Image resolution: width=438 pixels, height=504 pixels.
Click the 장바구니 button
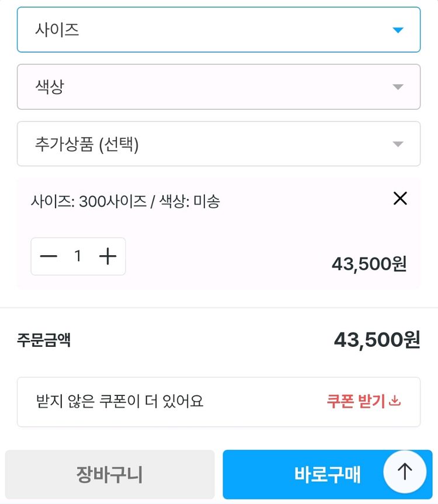110,474
